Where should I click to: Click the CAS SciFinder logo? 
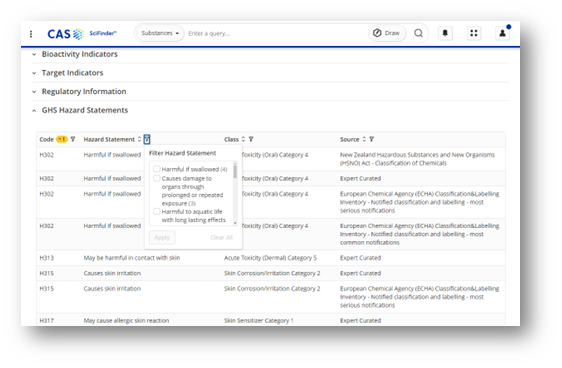tap(82, 34)
